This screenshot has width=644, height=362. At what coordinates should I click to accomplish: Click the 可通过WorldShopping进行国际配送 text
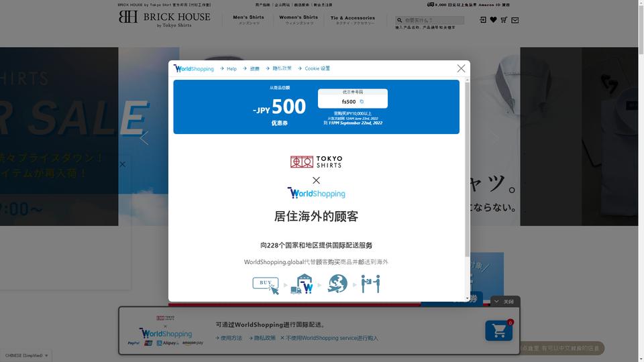[x=270, y=324]
